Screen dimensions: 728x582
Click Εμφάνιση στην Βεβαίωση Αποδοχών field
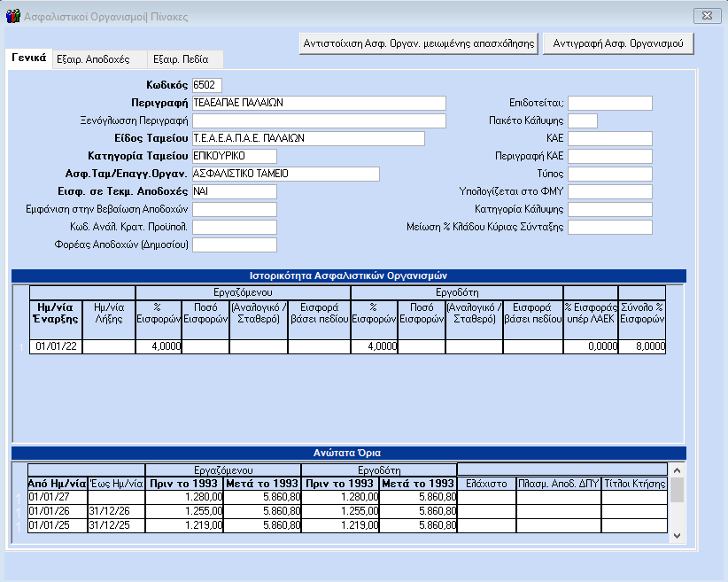pyautogui.click(x=235, y=209)
